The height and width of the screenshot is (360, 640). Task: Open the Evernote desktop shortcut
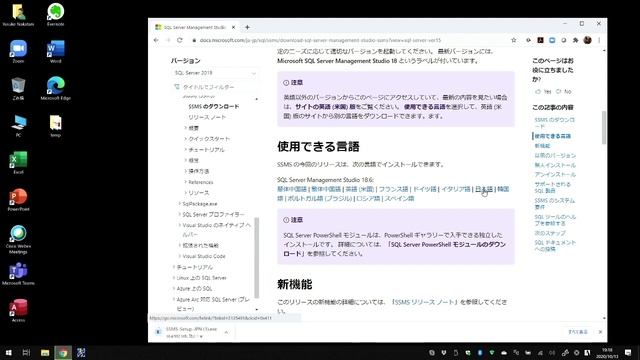(56, 14)
